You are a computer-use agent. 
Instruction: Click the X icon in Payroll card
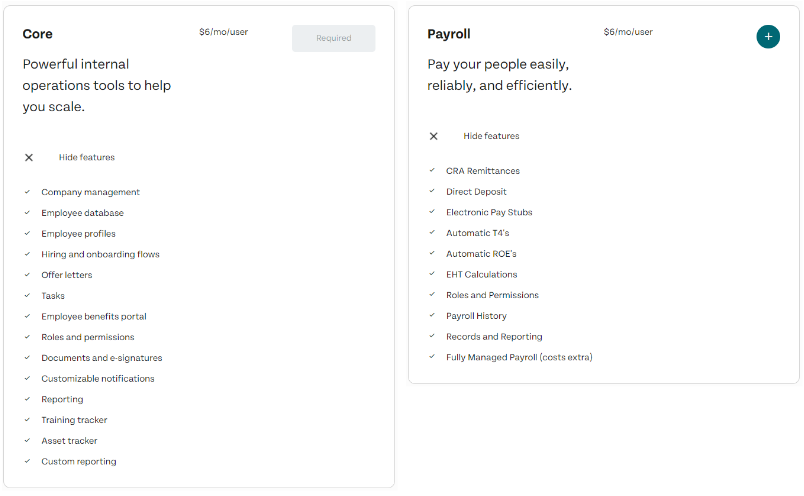(x=433, y=137)
